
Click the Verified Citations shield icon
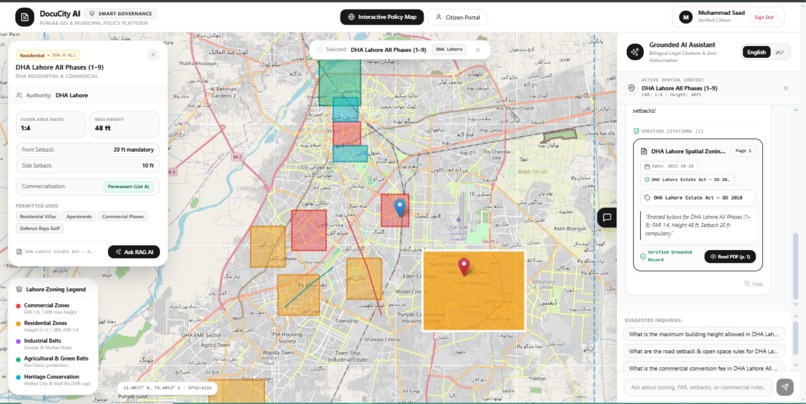636,131
